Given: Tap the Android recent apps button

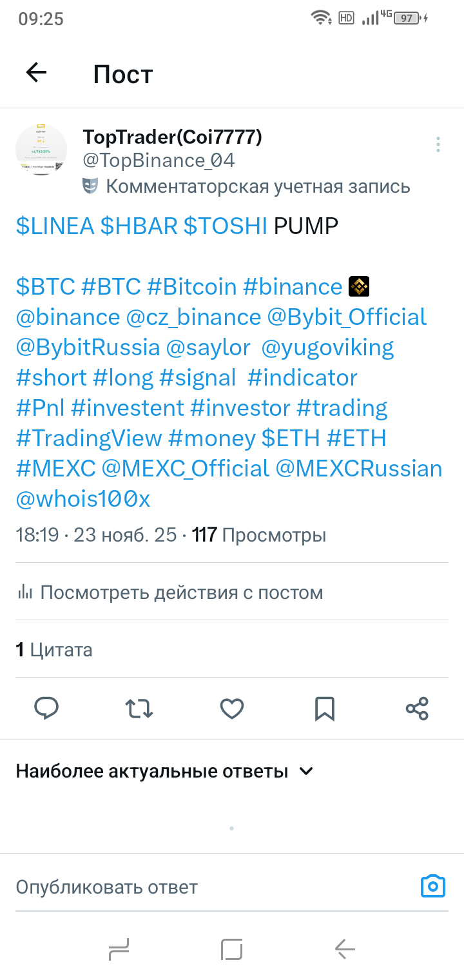Looking at the screenshot, I should pos(119,949).
